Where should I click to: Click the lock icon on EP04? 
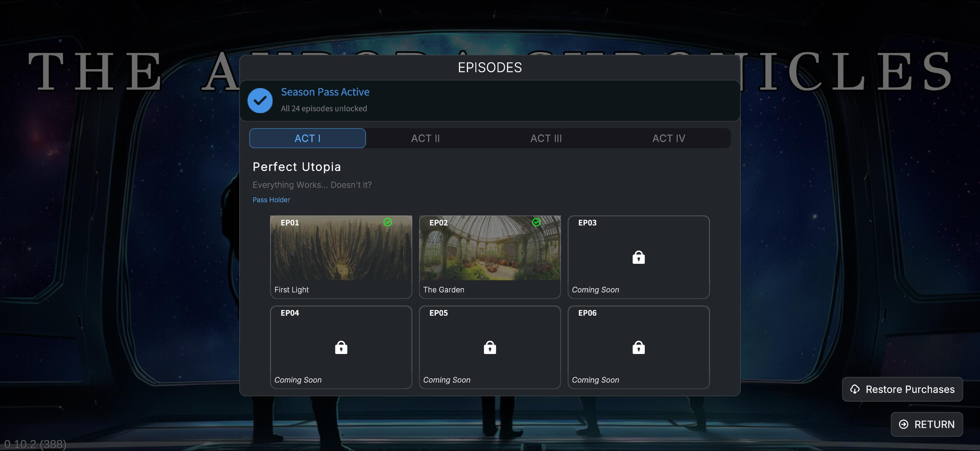(x=341, y=348)
